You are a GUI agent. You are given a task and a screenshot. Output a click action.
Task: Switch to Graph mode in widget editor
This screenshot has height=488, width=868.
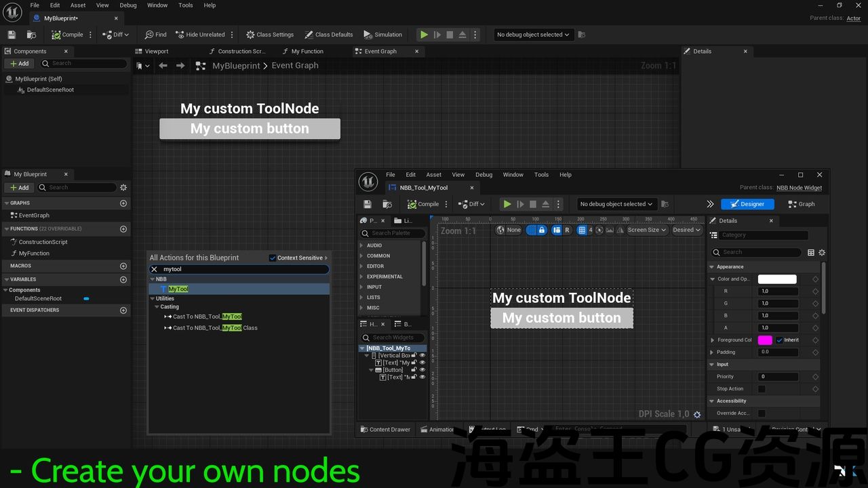click(802, 204)
